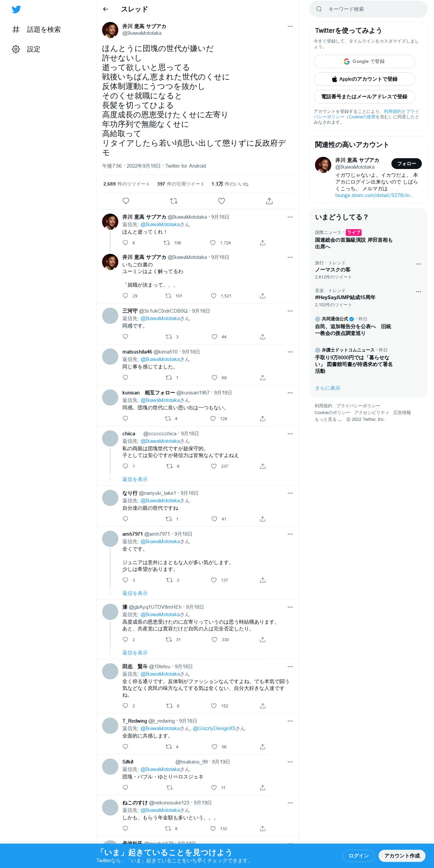Share the main tweet using the share icon

coord(269,201)
